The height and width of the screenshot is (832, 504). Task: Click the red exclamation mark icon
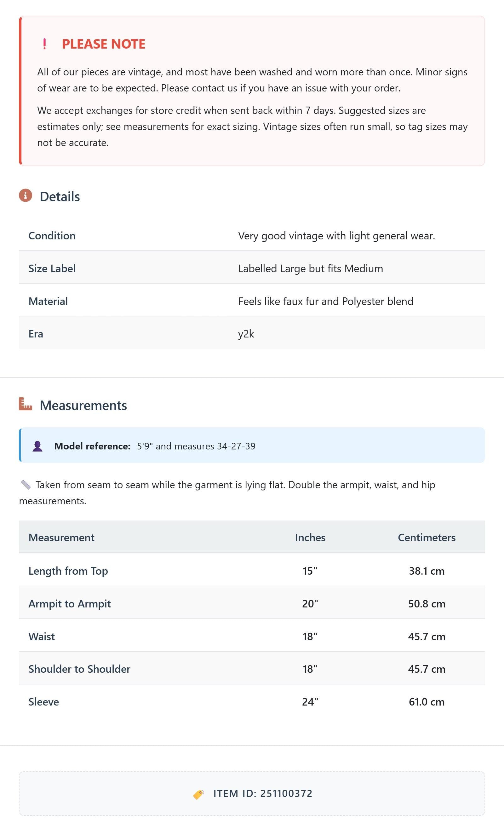pyautogui.click(x=44, y=44)
